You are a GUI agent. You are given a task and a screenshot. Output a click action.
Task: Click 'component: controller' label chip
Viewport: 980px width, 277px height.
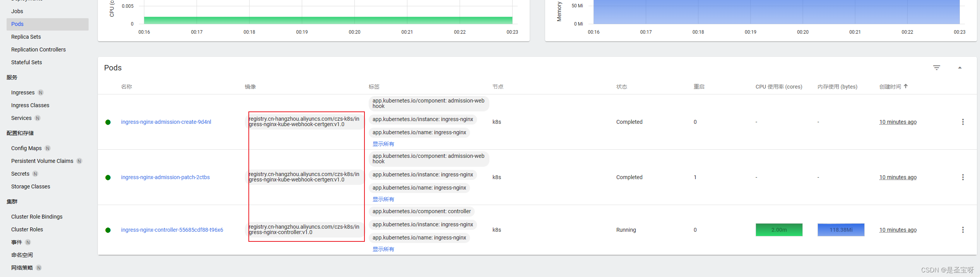point(422,211)
